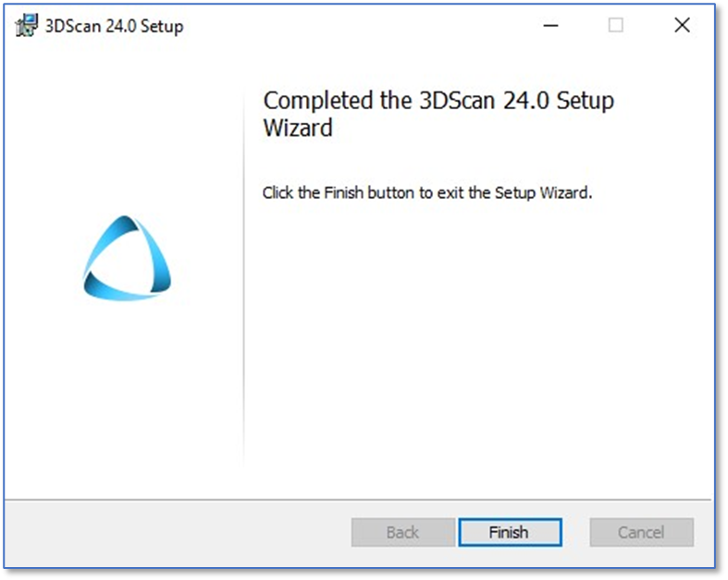Image resolution: width=728 pixels, height=580 pixels.
Task: Click the installer icon in the title bar
Action: tap(26, 26)
